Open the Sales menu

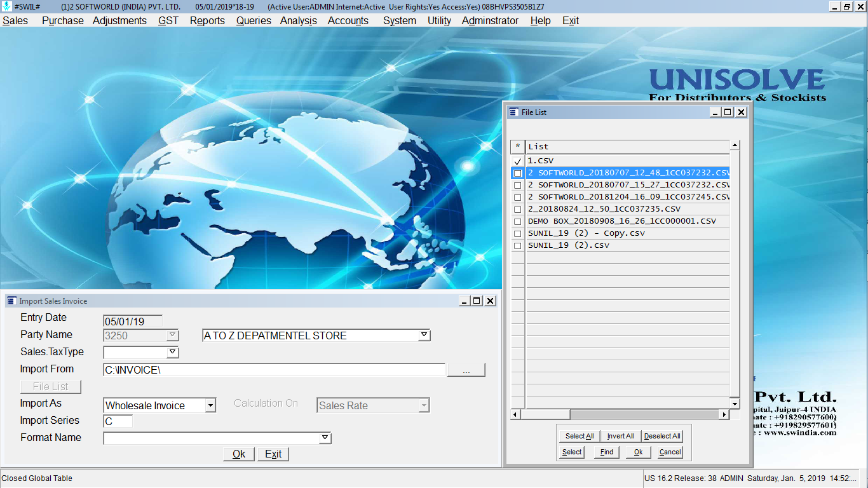click(x=15, y=20)
